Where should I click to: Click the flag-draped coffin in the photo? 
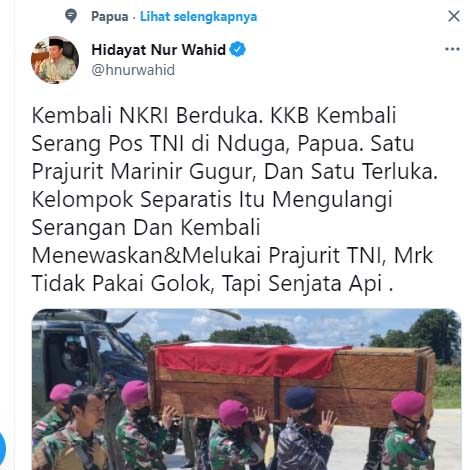point(290,383)
